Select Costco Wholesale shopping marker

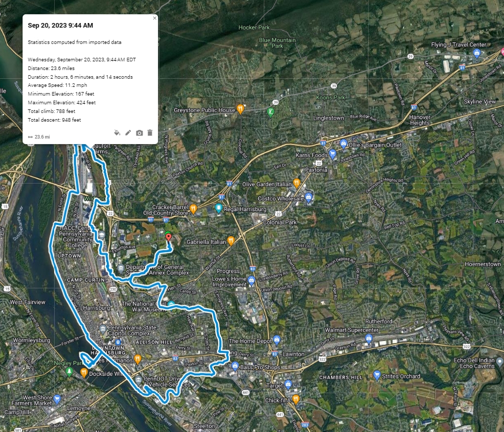click(309, 198)
